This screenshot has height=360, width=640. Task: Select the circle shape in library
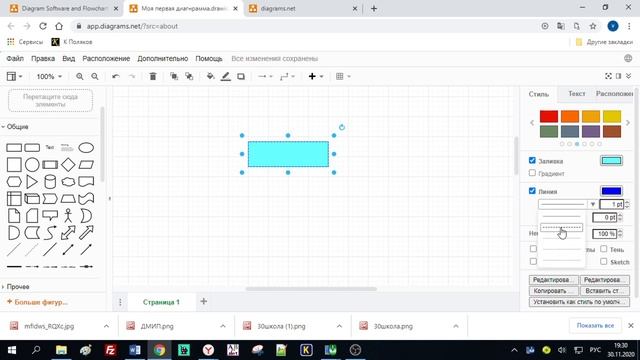click(32, 164)
